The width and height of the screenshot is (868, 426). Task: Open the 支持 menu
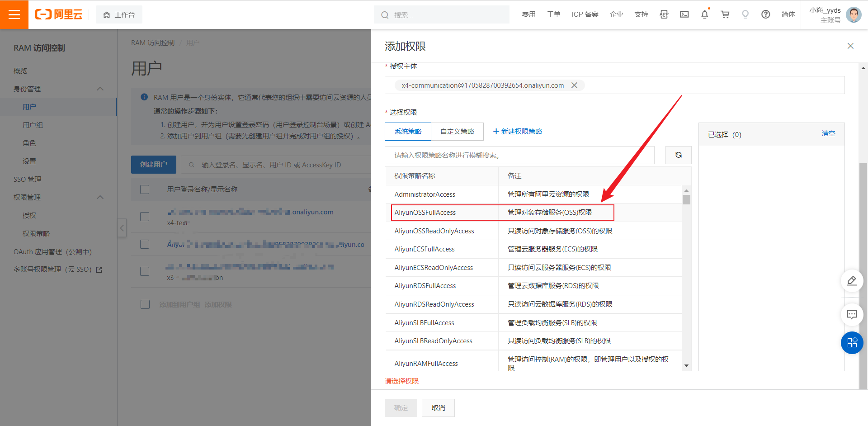[641, 14]
